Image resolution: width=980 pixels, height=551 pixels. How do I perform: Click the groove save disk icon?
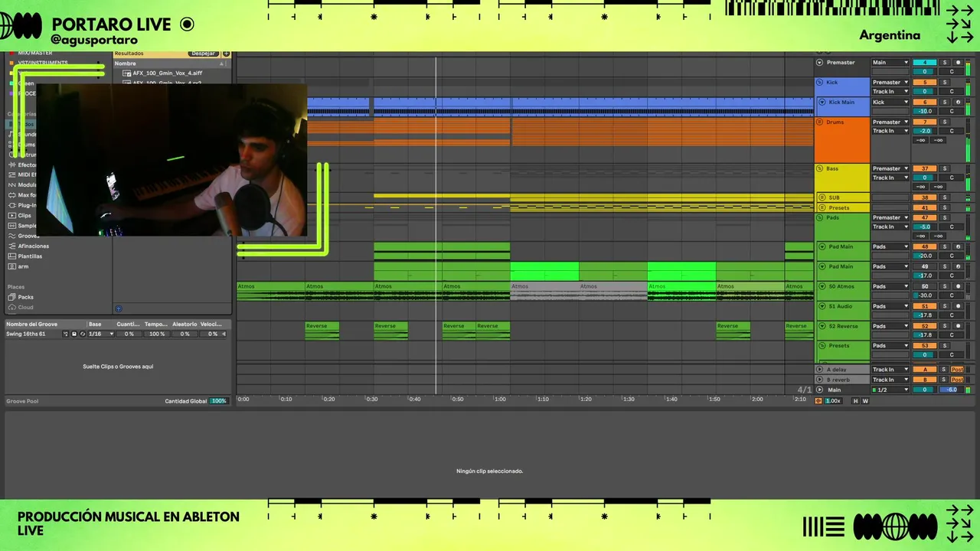click(x=74, y=334)
